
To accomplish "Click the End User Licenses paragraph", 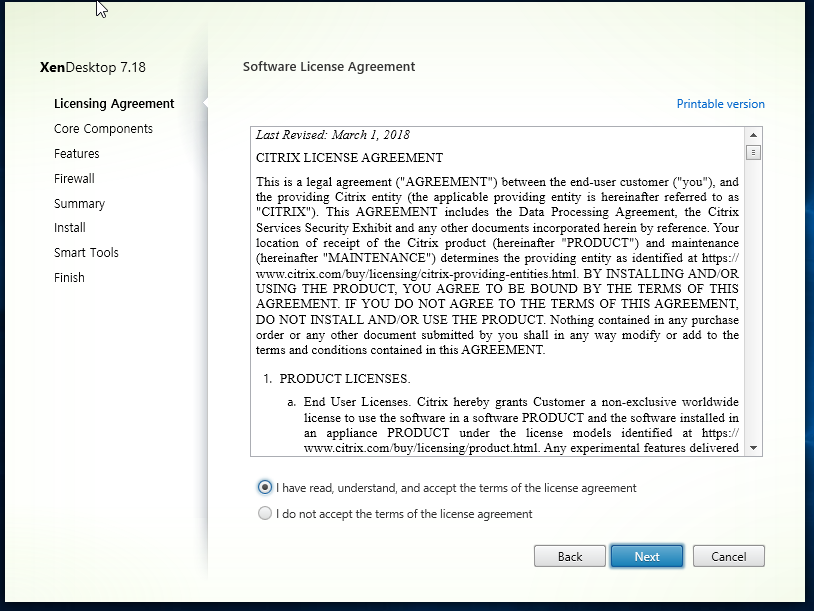I will [x=521, y=425].
